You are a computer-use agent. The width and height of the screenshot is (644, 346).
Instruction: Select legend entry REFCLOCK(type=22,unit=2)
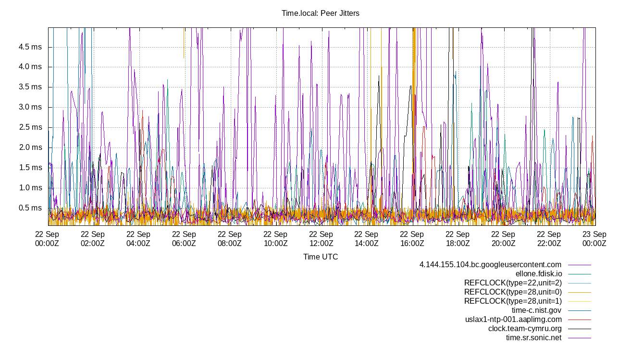(513, 283)
